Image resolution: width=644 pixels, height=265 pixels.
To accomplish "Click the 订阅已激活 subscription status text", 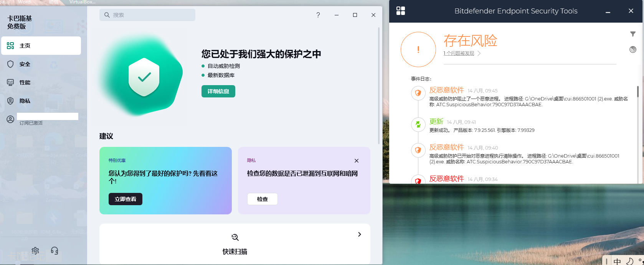I will tap(31, 123).
